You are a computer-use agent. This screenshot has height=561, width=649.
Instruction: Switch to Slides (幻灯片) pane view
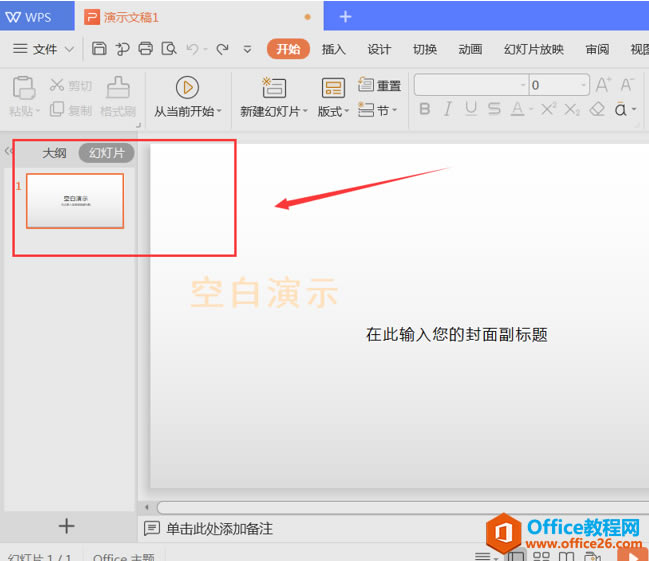(107, 153)
